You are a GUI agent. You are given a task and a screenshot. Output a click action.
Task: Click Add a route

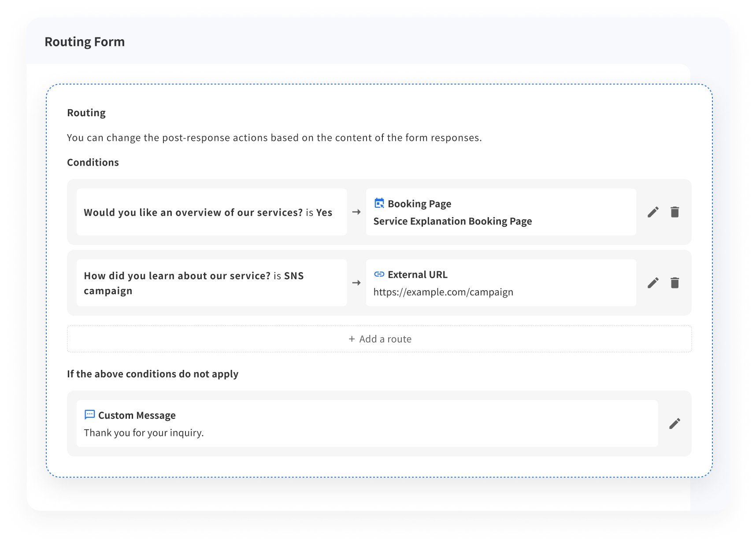coord(379,339)
